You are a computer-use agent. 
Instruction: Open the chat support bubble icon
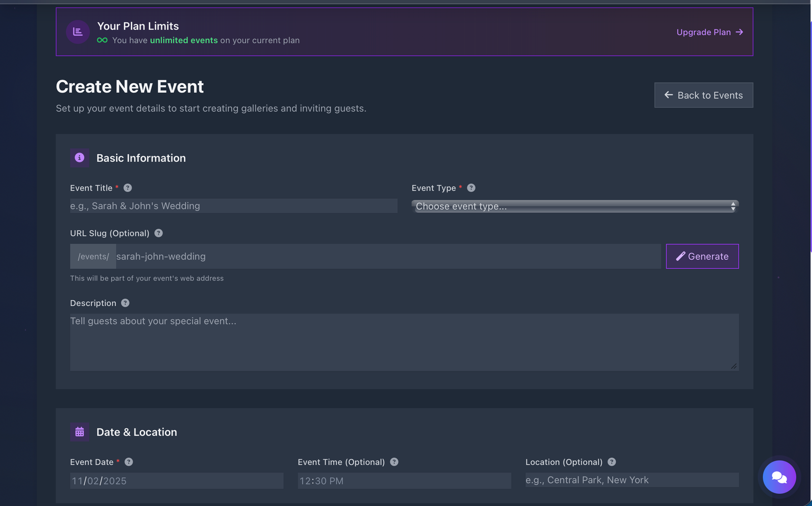pos(780,477)
